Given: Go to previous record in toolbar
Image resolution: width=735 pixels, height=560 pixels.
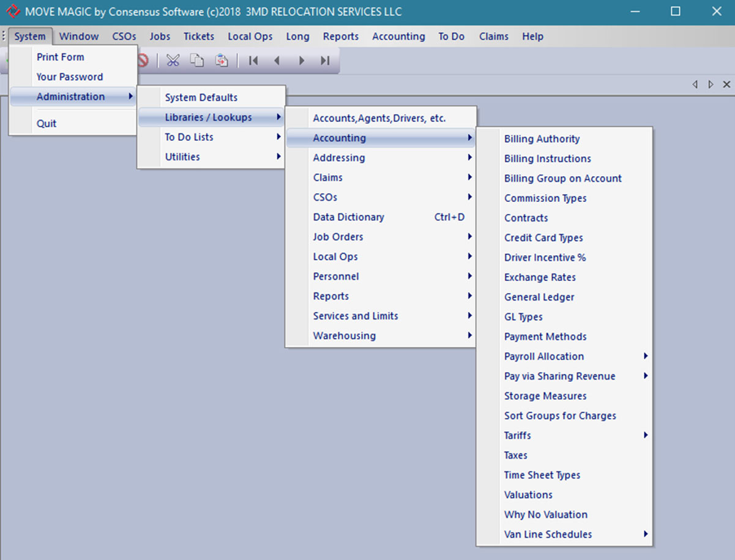Looking at the screenshot, I should [277, 61].
